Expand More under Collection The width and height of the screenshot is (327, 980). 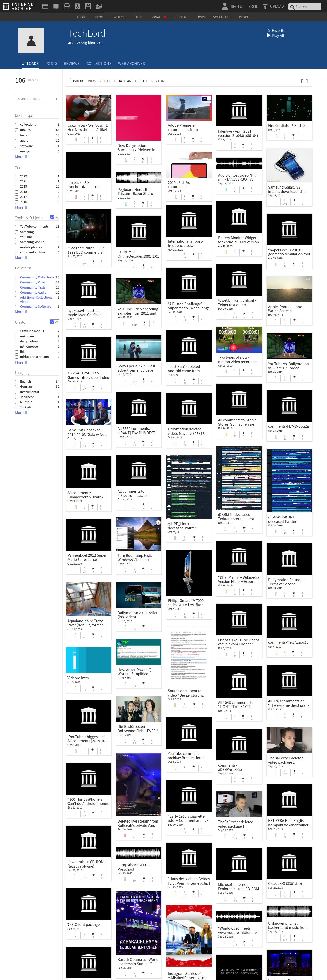point(21,312)
